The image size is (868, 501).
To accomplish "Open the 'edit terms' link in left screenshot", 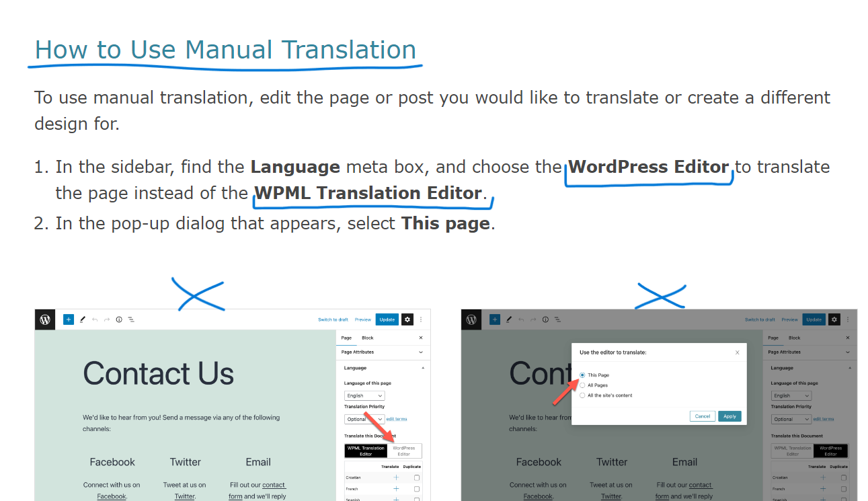I will 397,419.
